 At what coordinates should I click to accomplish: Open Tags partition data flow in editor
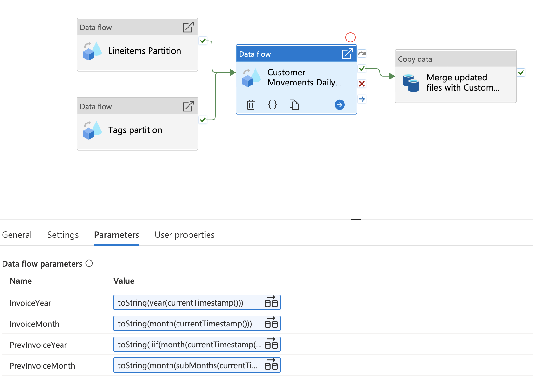coord(188,106)
